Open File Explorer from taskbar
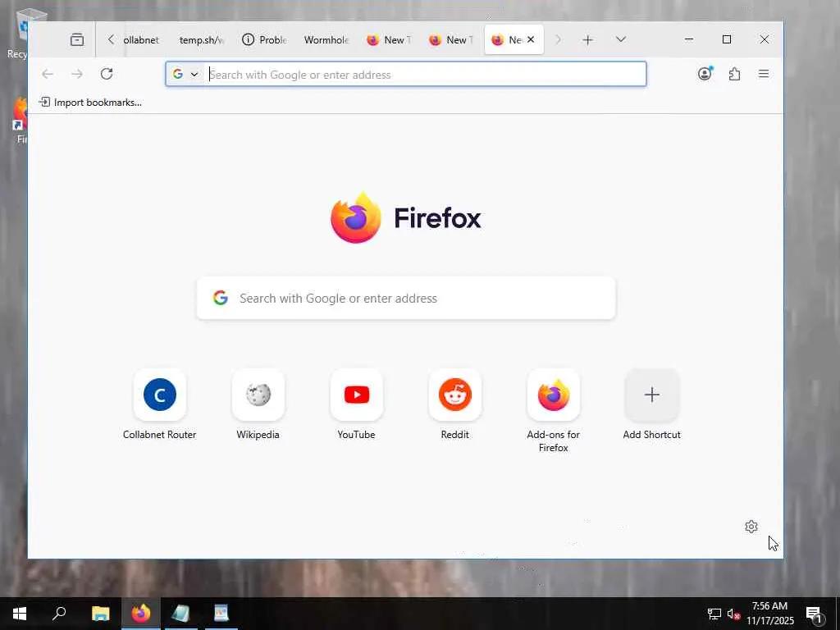 100,614
